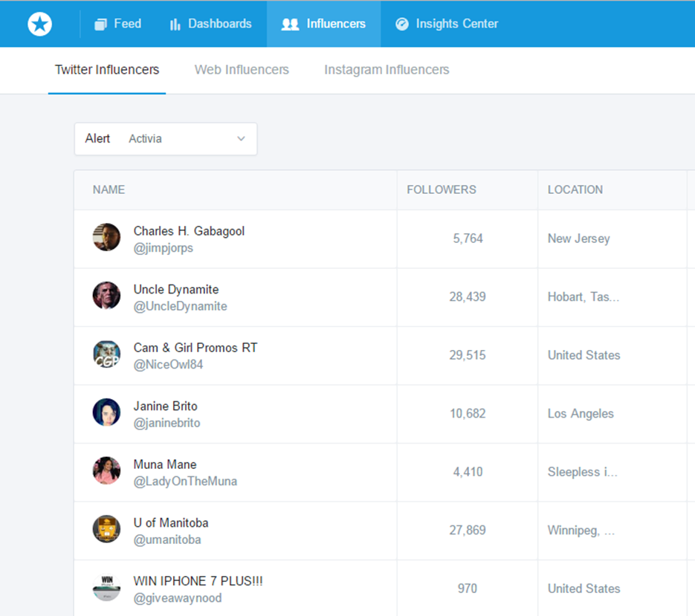Select the Influencers navigation item

[x=323, y=24]
